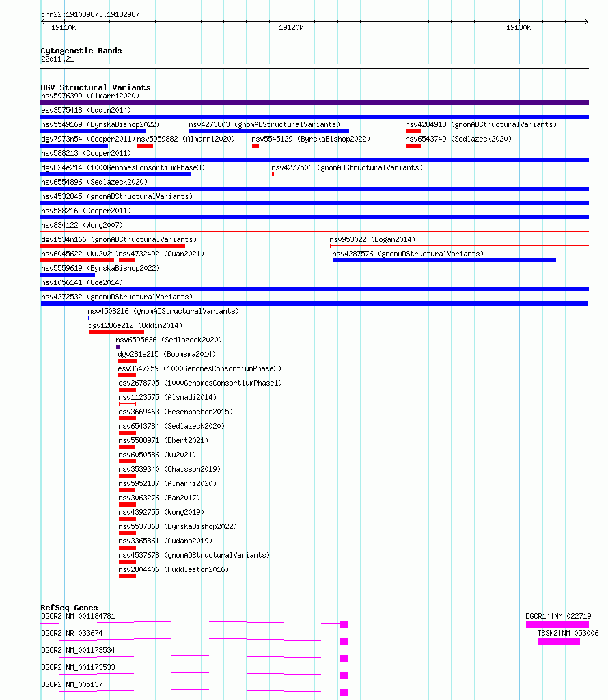Click nsv5959882 (Almarri2020) label
This screenshot has height=700, width=608.
click(186, 139)
